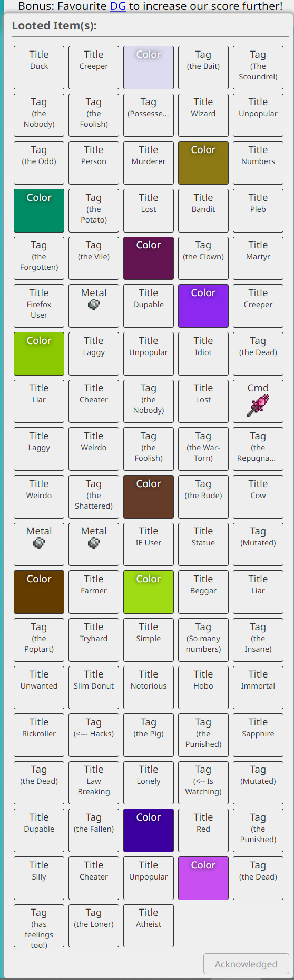Select the Title Sapphire item

[x=258, y=735]
